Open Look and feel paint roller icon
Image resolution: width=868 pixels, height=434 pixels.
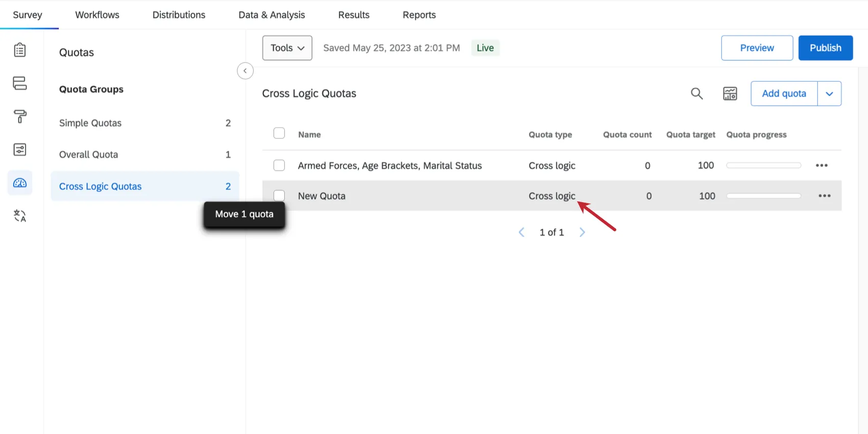[x=20, y=116]
